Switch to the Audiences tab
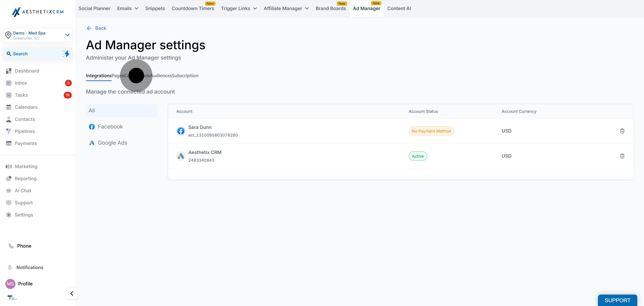 [161, 76]
